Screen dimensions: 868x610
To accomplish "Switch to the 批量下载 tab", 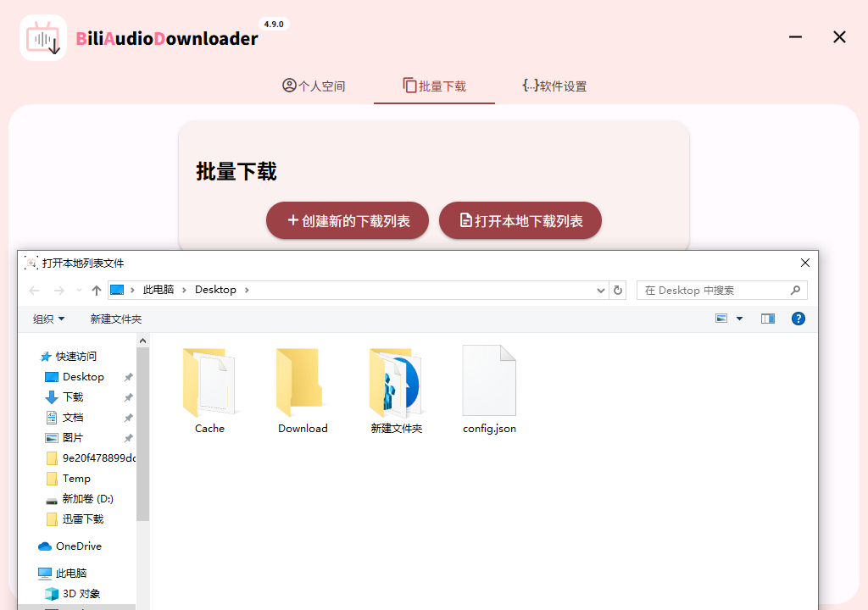I will point(435,86).
